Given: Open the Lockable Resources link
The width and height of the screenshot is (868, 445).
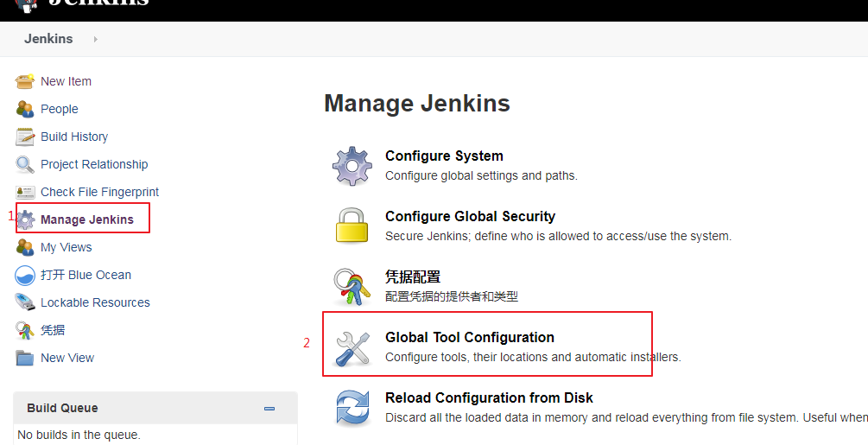Looking at the screenshot, I should [x=95, y=302].
